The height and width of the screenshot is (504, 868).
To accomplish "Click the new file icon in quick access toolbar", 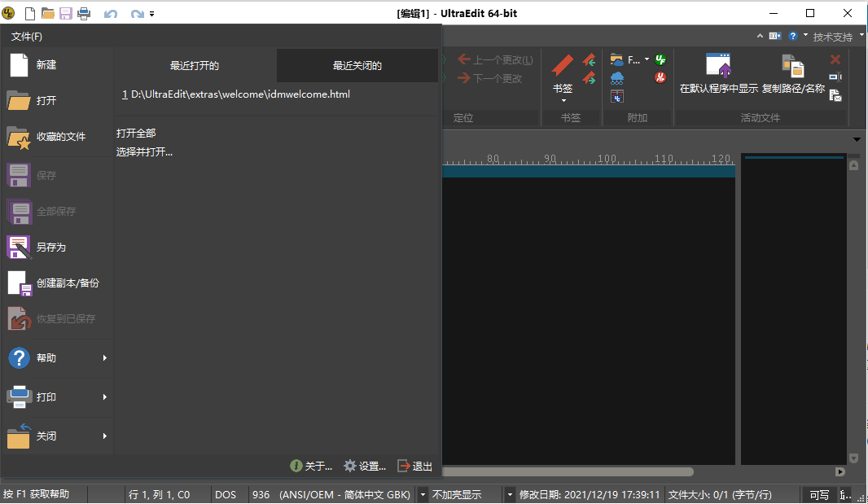I will click(x=30, y=13).
